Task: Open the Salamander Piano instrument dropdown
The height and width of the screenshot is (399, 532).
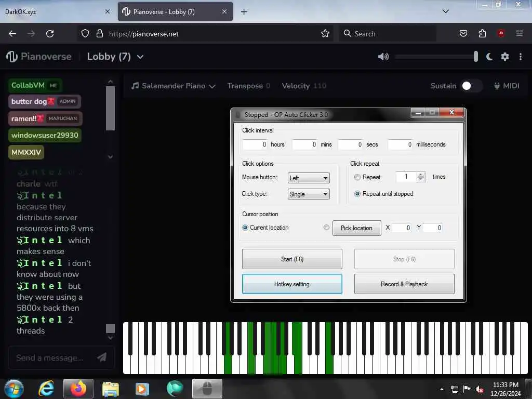Action: coord(174,86)
